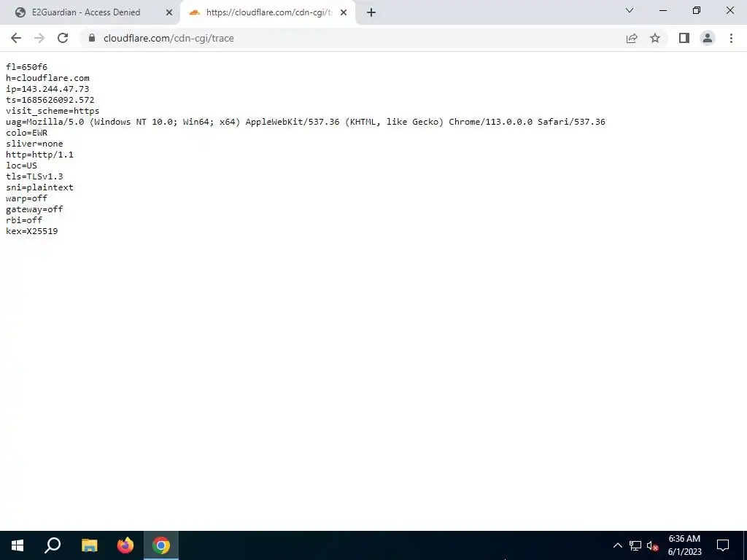Open Windows taskbar search
The height and width of the screenshot is (560, 747).
53,545
